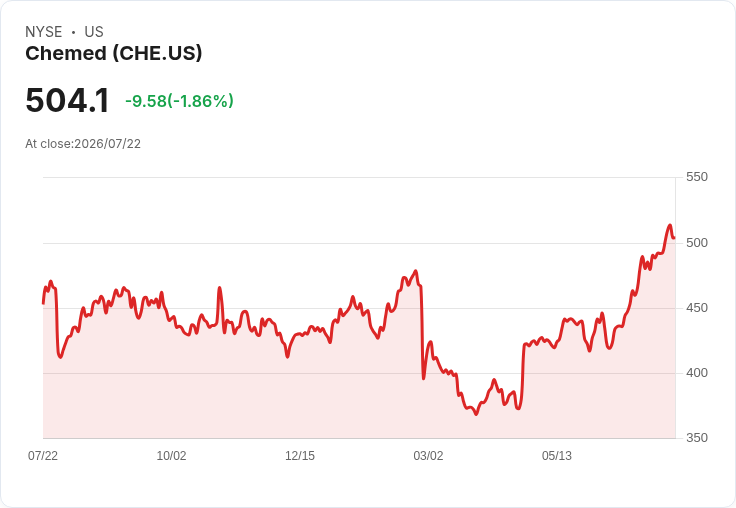Viewport: 736px width, 508px height.
Task: Click the 05/13 date label on x-axis
Action: (x=557, y=455)
